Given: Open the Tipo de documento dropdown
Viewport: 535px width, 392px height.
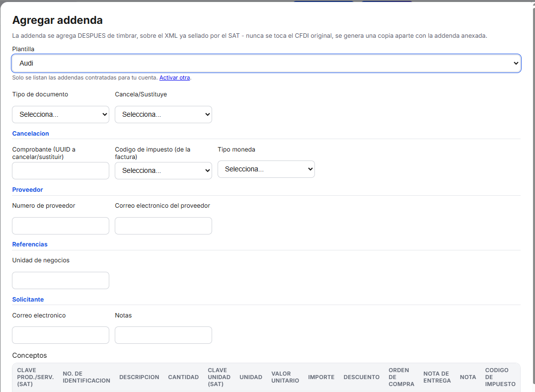Looking at the screenshot, I should pos(61,114).
